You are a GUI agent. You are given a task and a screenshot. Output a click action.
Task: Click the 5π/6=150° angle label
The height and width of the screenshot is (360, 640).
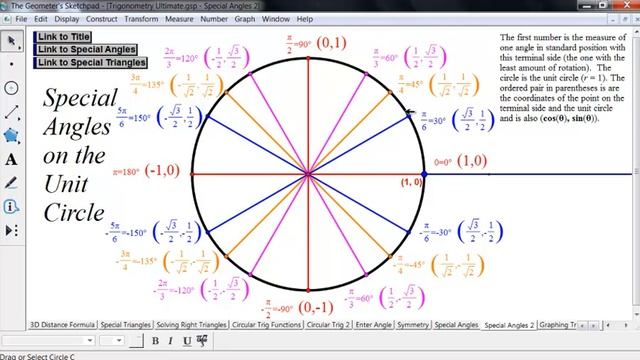point(133,118)
